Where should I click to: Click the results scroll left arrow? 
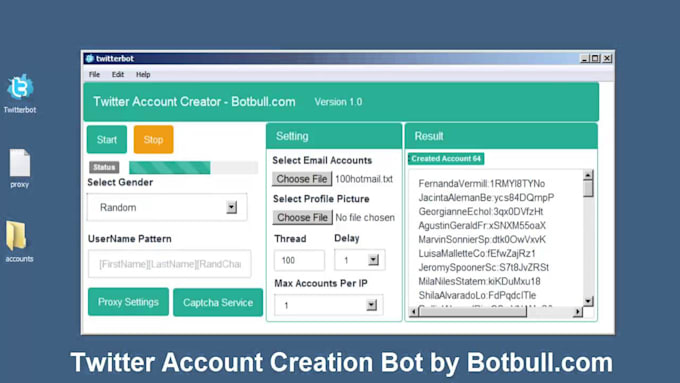click(414, 311)
